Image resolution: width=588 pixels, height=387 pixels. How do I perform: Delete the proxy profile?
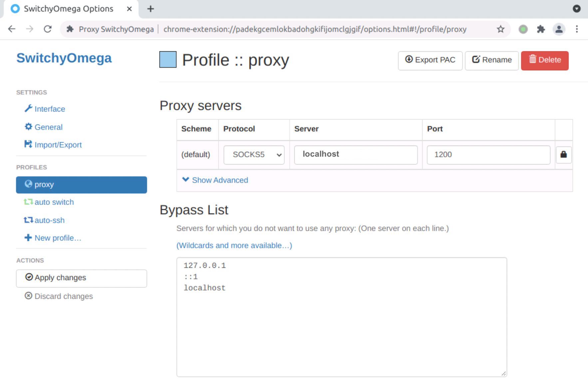[x=545, y=60]
